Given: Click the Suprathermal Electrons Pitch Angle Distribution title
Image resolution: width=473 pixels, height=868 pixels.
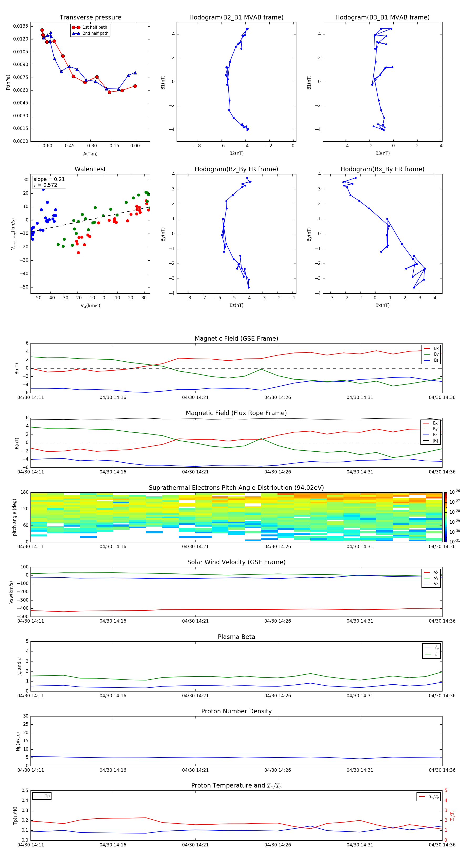Looking at the screenshot, I should pyautogui.click(x=236, y=488).
